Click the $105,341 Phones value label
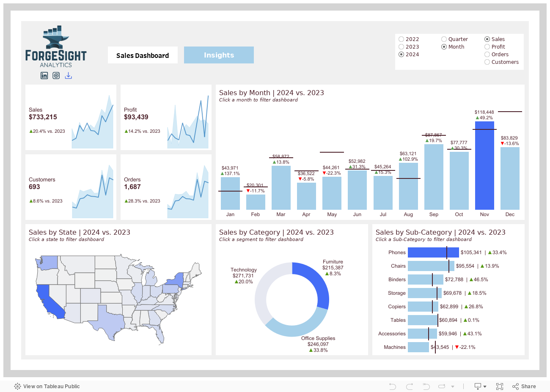This screenshot has height=392, width=550. coord(471,252)
